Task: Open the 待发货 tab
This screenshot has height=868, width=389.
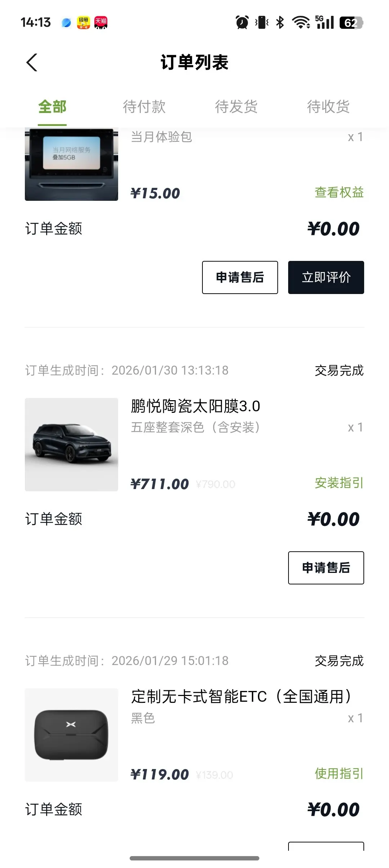Action: point(236,107)
